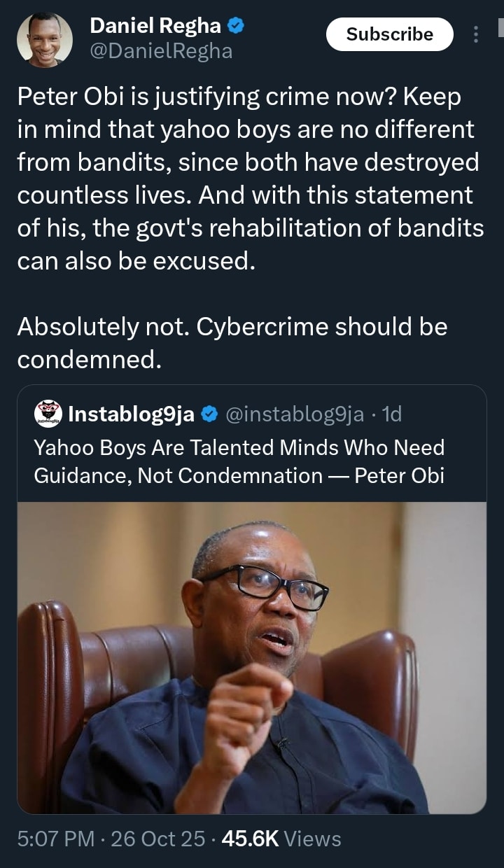Click the 'Absolutely not. Cybercrime should be condemned' text
This screenshot has width=504, height=868.
[232, 342]
